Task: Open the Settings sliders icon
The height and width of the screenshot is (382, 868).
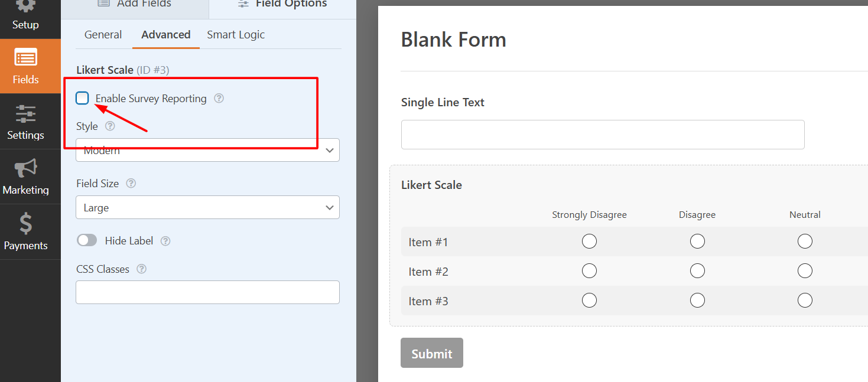Action: tap(26, 122)
